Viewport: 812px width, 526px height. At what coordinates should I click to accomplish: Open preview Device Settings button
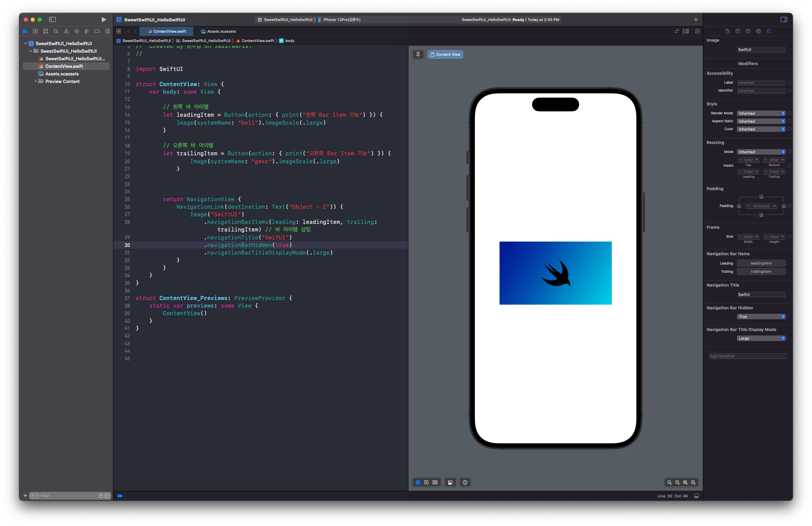coord(450,482)
